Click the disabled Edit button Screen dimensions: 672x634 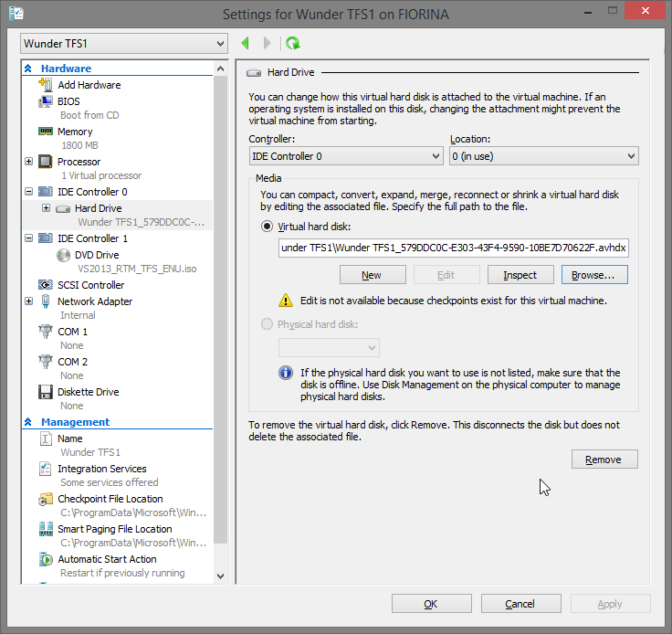(x=446, y=275)
